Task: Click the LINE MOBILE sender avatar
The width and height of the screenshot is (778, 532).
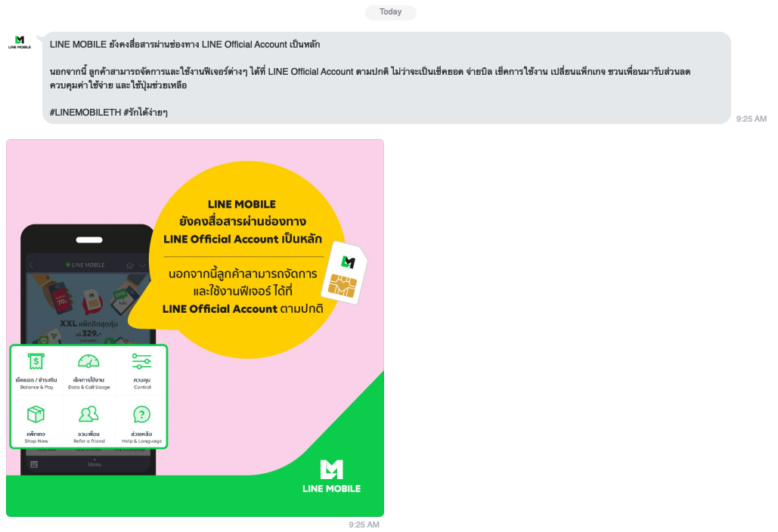Action: 20,42
